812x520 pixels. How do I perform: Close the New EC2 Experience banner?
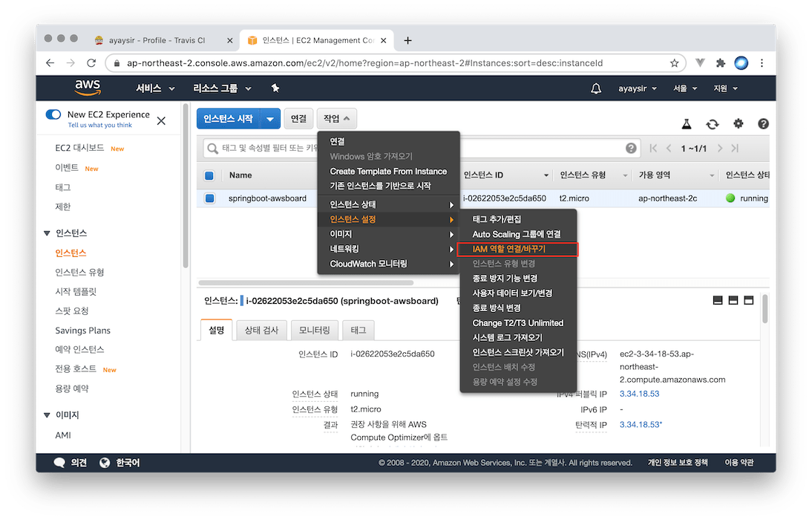coord(161,120)
